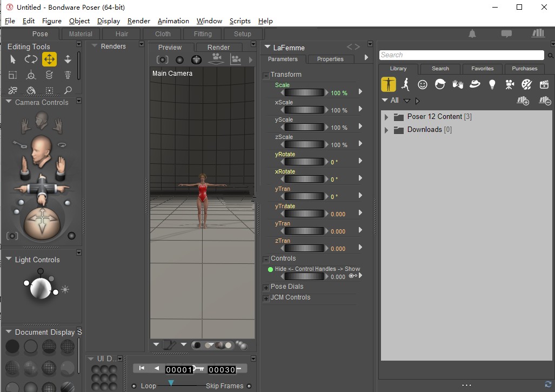Toggle the key icon on Control Handles dial
The image size is (555, 392).
[352, 276]
